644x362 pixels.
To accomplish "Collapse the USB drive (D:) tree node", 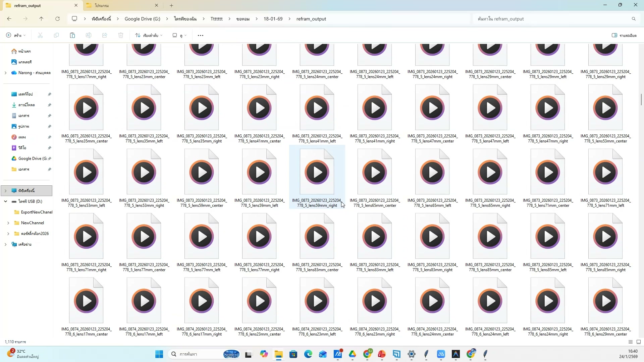I will 5,201.
